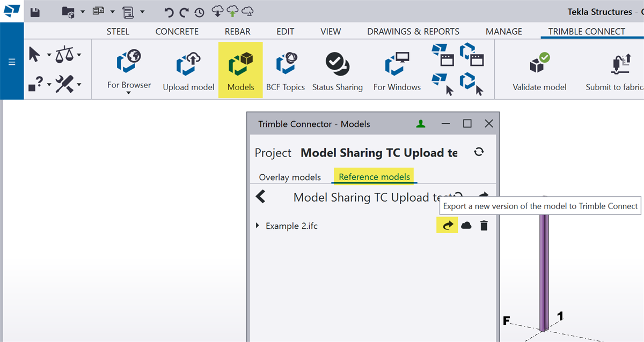The height and width of the screenshot is (342, 644).
Task: Expand the For Browser dropdown arrow
Action: point(129,93)
